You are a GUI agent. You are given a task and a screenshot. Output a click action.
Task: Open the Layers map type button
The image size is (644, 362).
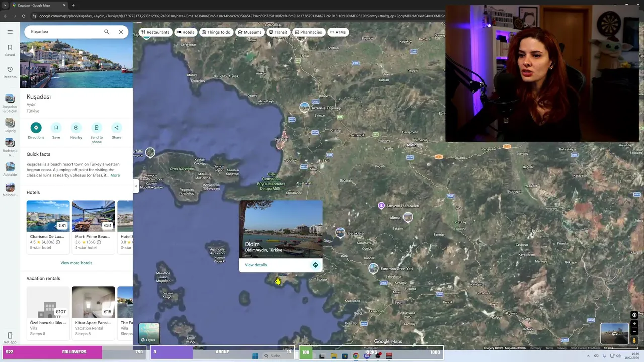click(x=149, y=333)
